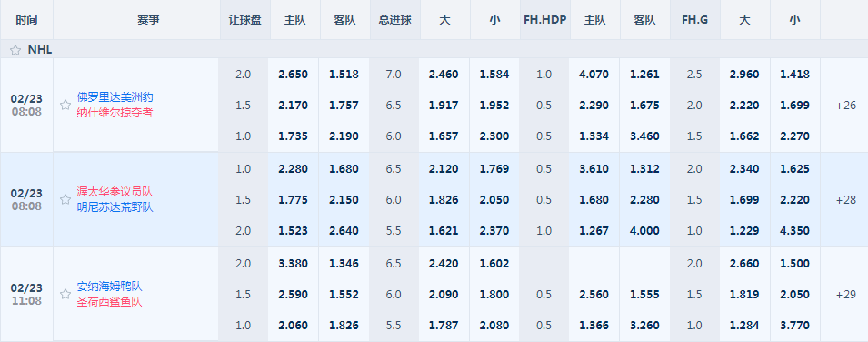Choose FH.G under odds 4.350
The width and height of the screenshot is (868, 342).
click(794, 231)
